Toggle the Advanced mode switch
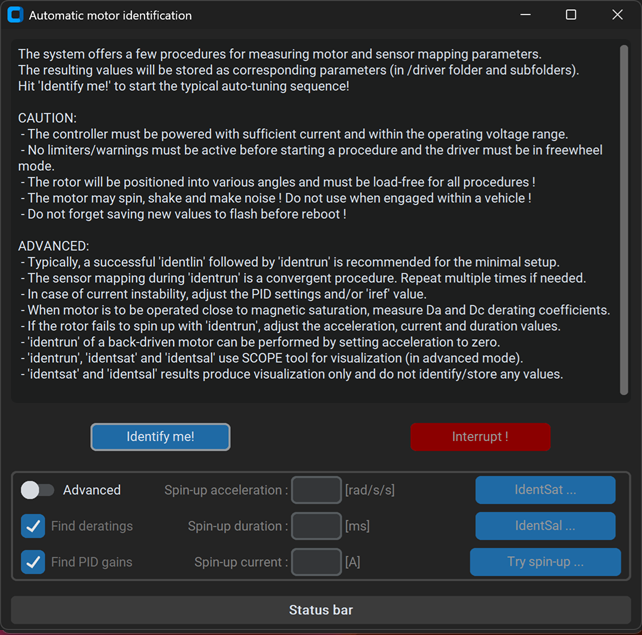 pos(38,490)
